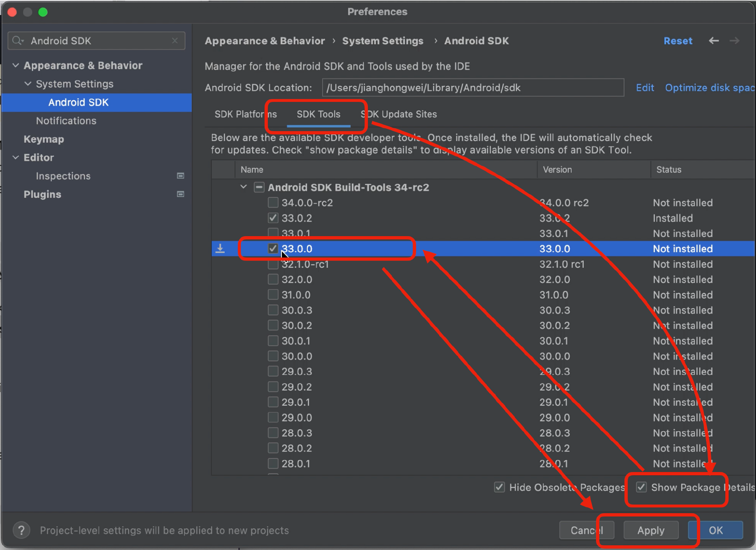The image size is (756, 550).
Task: Click the project-level icon next to Plugins
Action: coord(180,194)
